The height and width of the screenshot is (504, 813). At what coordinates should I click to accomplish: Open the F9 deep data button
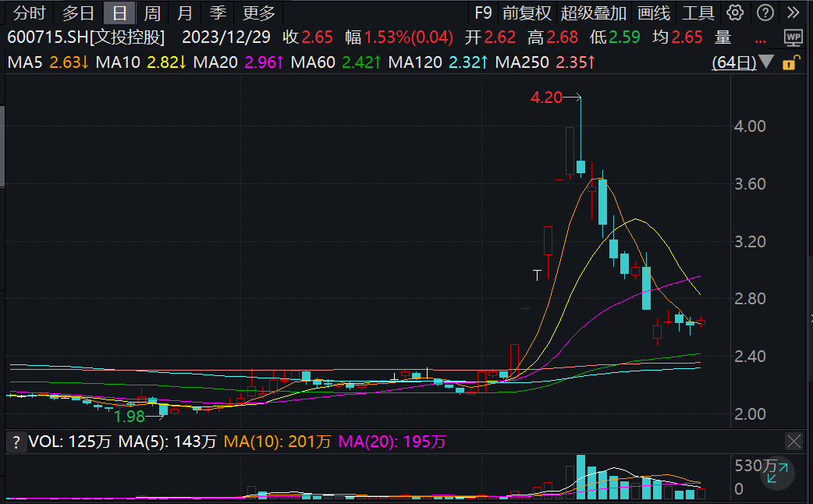point(483,12)
